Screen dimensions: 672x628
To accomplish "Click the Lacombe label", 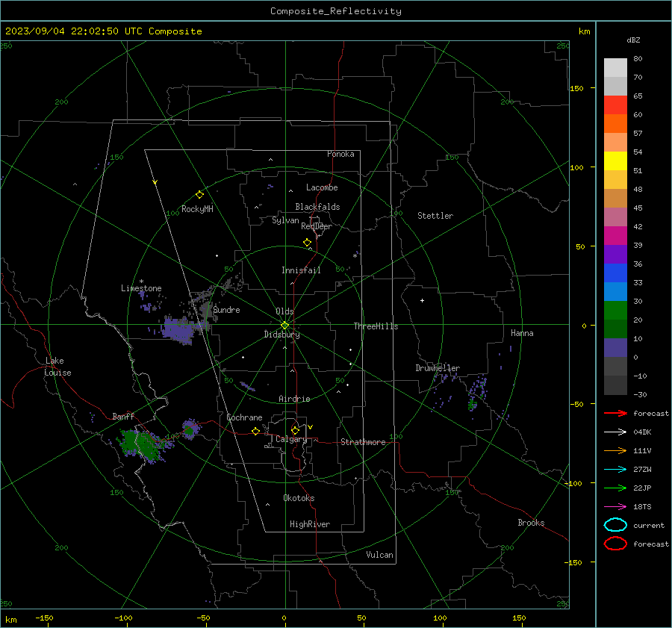I will click(322, 187).
